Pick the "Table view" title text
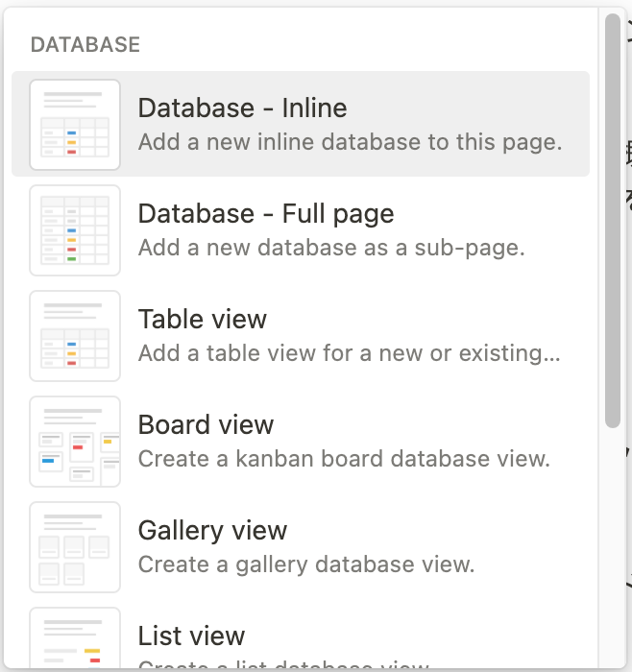This screenshot has height=672, width=632. click(x=203, y=319)
